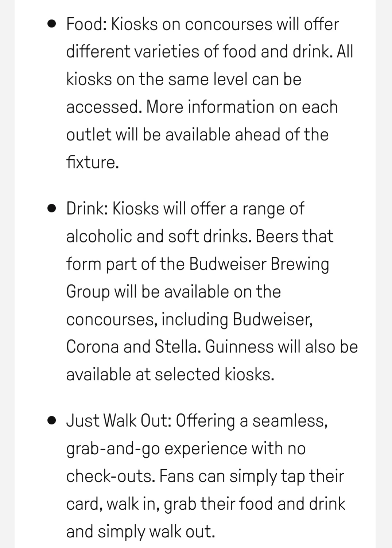The image size is (392, 548).
Task: Click the "Drink:" label text
Action: (x=87, y=209)
